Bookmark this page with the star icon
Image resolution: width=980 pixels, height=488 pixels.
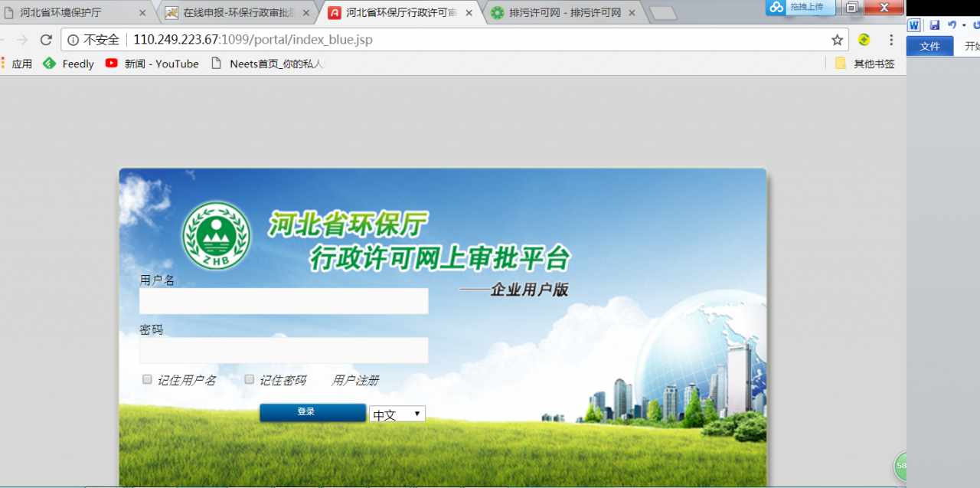point(836,39)
